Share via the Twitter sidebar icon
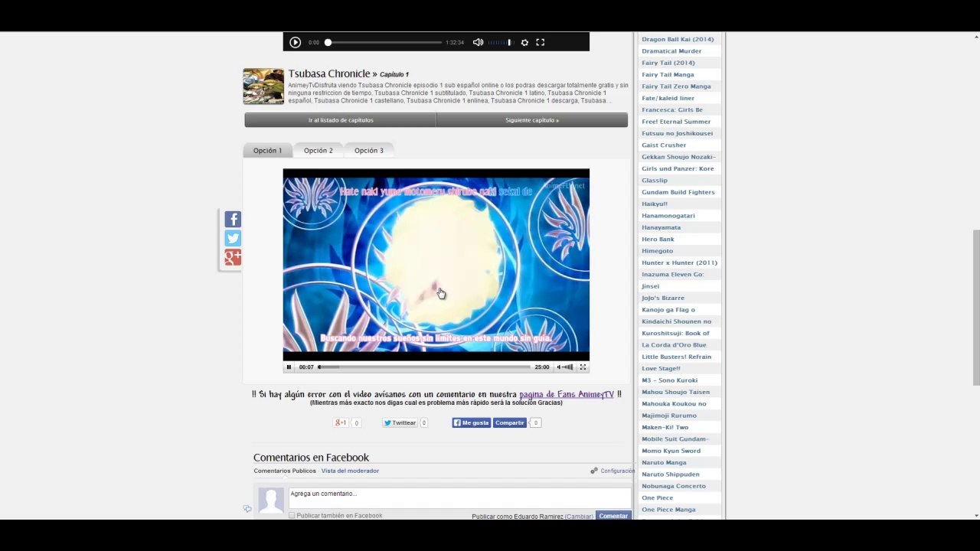Viewport: 980px width, 551px height. [x=233, y=239]
